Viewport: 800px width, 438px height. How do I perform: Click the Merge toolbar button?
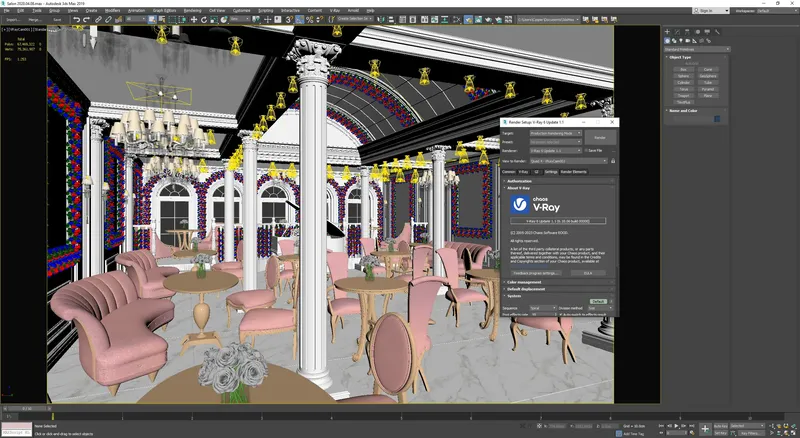(35, 20)
